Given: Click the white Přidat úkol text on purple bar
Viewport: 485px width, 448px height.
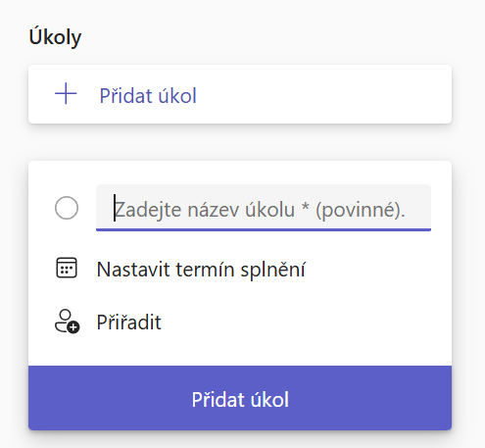Looking at the screenshot, I should coord(240,399).
